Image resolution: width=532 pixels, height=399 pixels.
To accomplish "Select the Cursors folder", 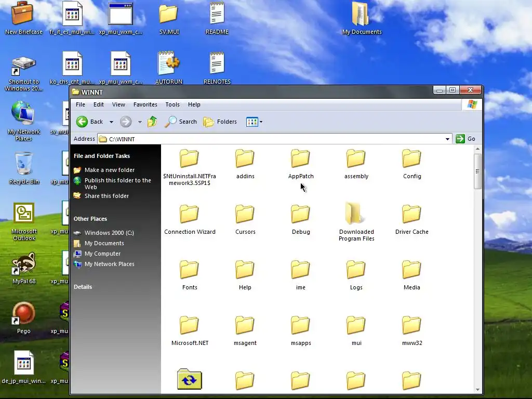I will (245, 220).
